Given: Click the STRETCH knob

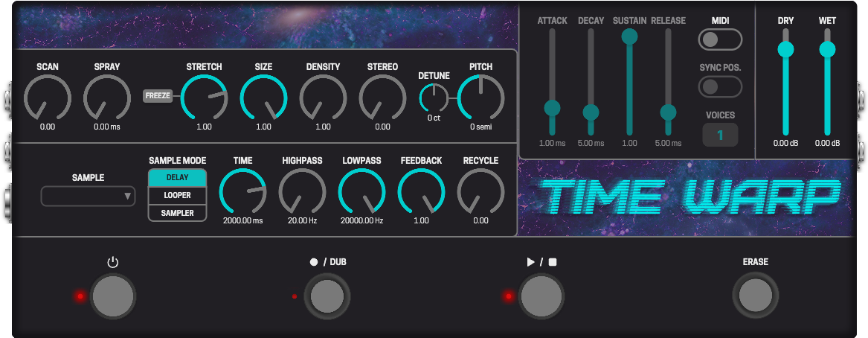Looking at the screenshot, I should [x=205, y=98].
